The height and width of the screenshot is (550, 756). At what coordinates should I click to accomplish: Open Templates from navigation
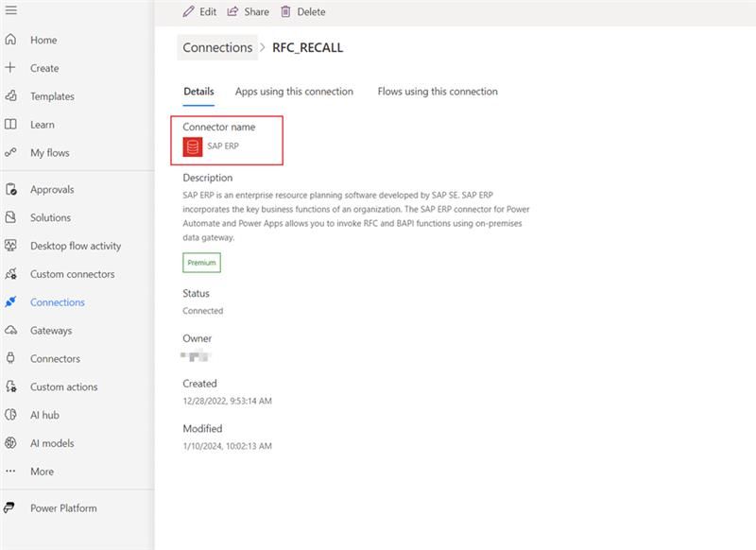click(x=52, y=96)
